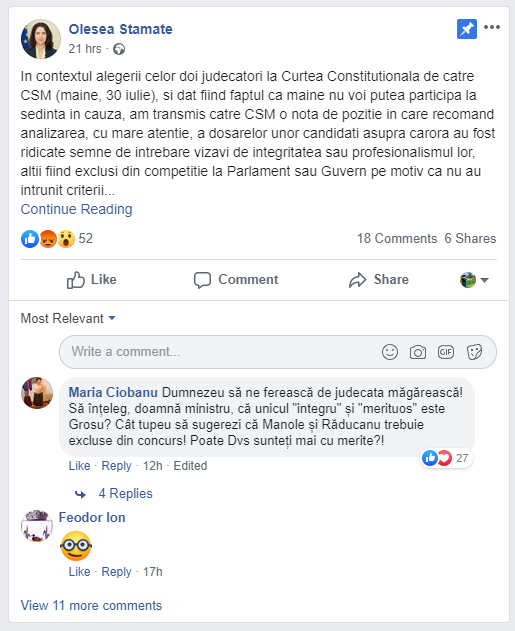Like Feodor Ion's comment
Screen dimensions: 515x631
79,571
